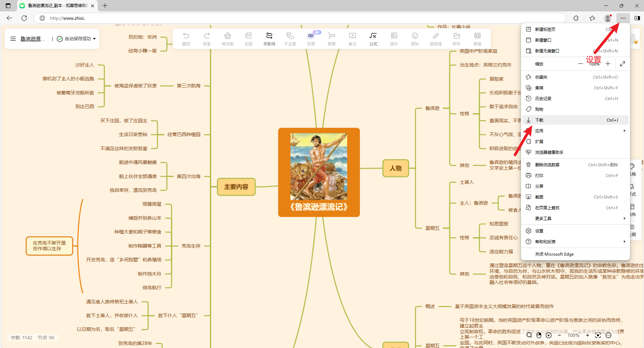Select 新建无痕窗口 in the menu
The image size is (644, 348).
[x=576, y=51]
